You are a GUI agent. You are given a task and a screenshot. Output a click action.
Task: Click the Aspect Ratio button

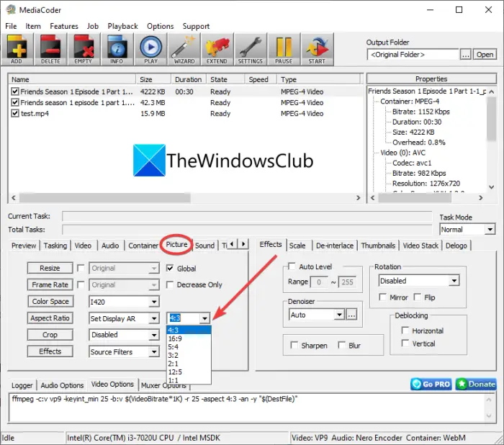50,318
